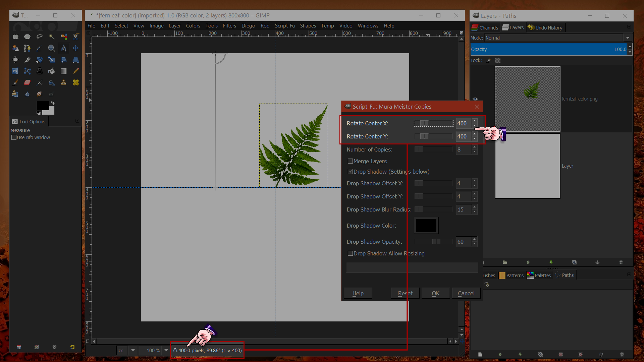Open the Drop Shadow Color swatch
The image size is (644, 362).
click(426, 226)
